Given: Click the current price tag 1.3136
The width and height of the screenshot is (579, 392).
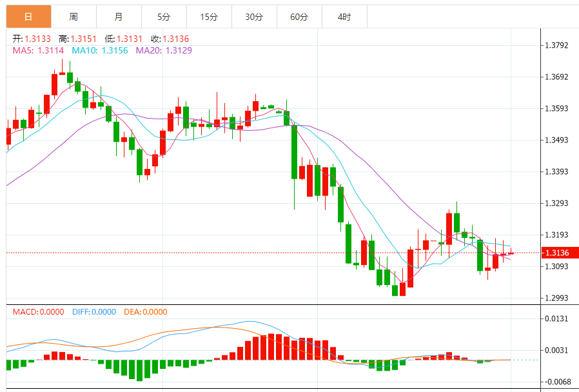Looking at the screenshot, I should coord(560,253).
